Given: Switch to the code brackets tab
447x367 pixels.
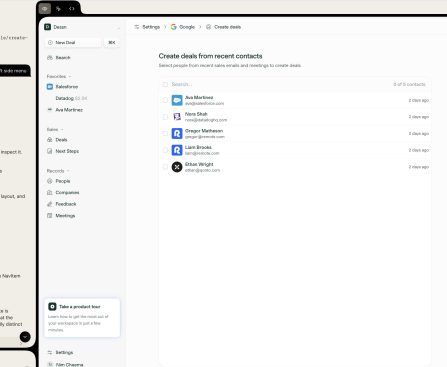Looking at the screenshot, I should [72, 9].
